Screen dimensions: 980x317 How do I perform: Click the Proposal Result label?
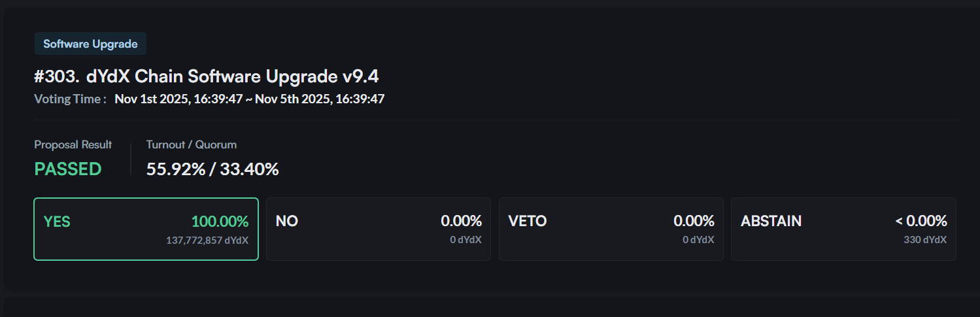click(x=73, y=144)
